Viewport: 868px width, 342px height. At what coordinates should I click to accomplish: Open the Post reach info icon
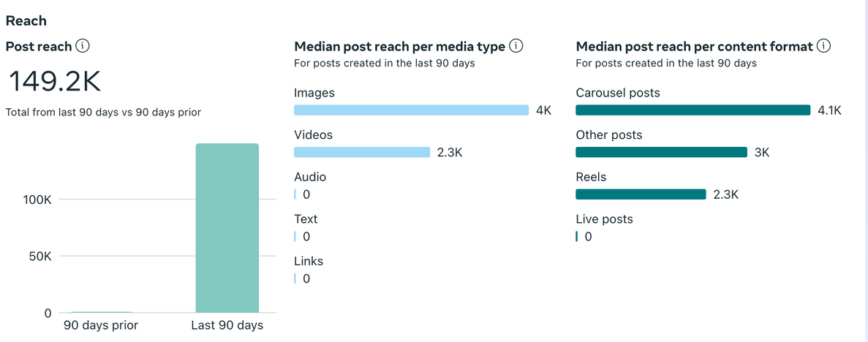coord(83,47)
